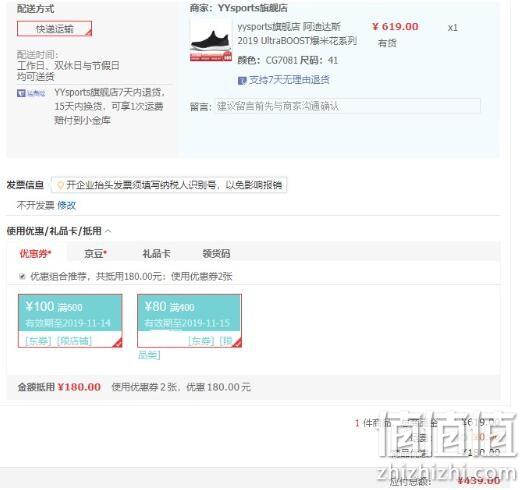
Task: Open the 领货码 tab
Action: 216,254
